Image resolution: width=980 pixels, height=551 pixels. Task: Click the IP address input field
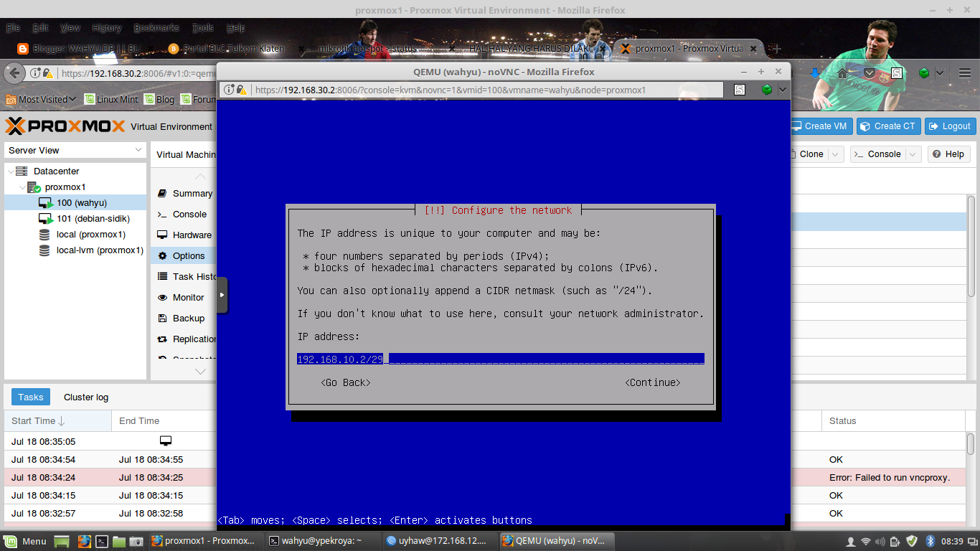501,359
